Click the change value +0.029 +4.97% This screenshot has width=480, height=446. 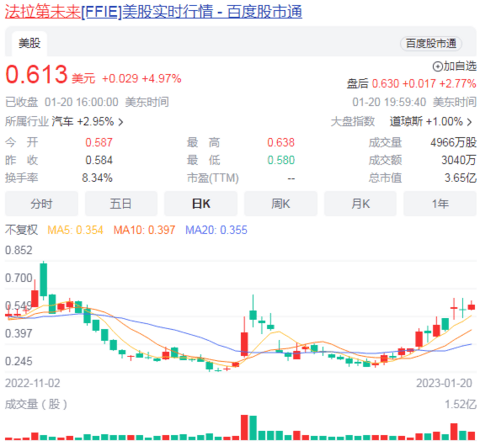pos(142,79)
